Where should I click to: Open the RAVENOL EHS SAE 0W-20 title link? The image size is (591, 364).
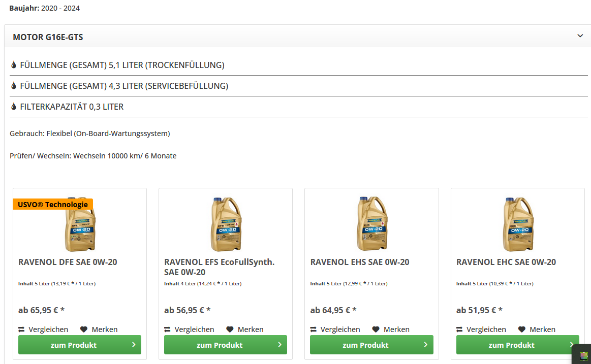pyautogui.click(x=360, y=262)
